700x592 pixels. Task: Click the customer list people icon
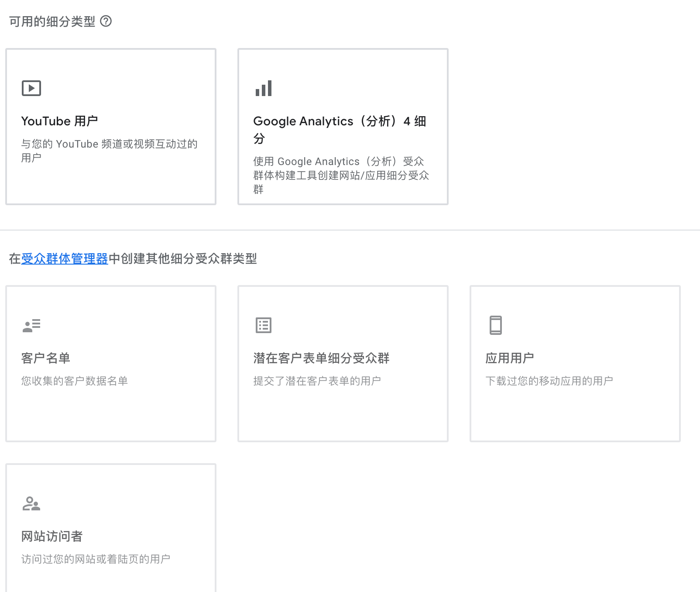point(31,325)
